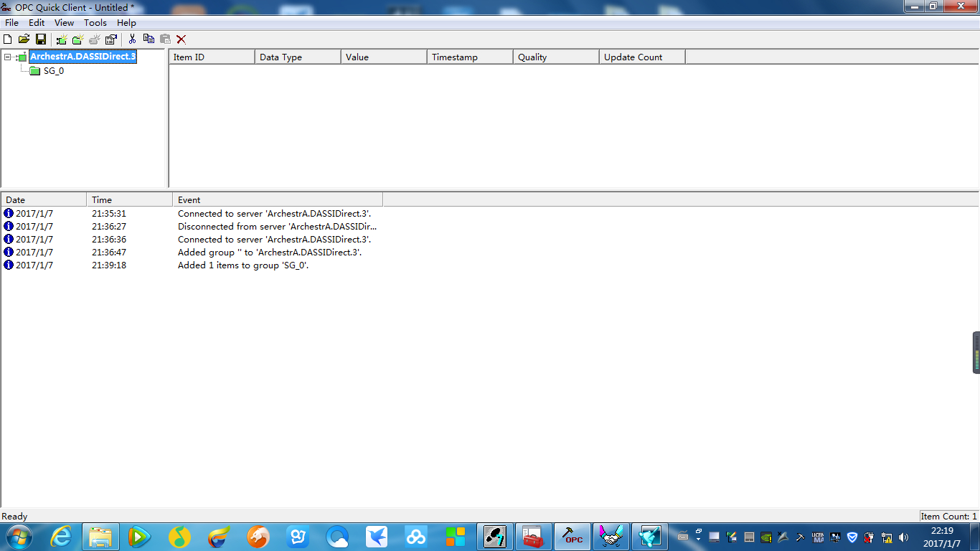Open the red toolbox taskbar app
Viewport: 980px width, 551px height.
point(532,537)
